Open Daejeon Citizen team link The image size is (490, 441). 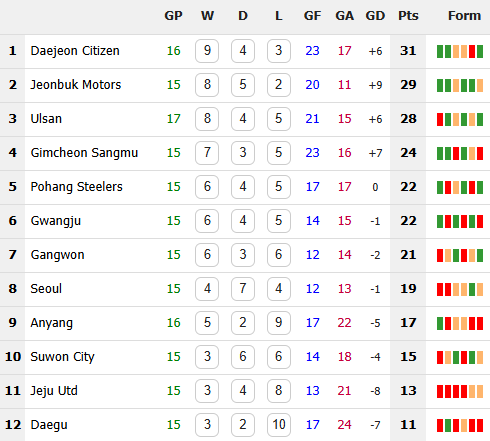point(75,51)
